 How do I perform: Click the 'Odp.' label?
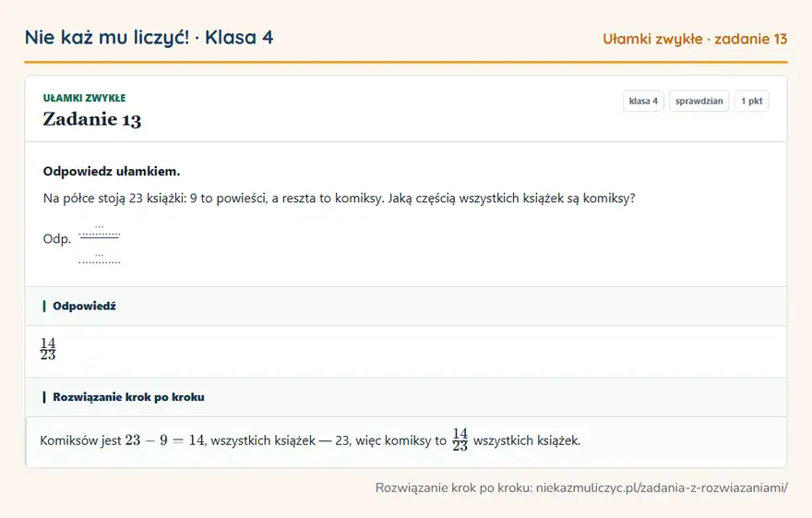[x=57, y=239]
